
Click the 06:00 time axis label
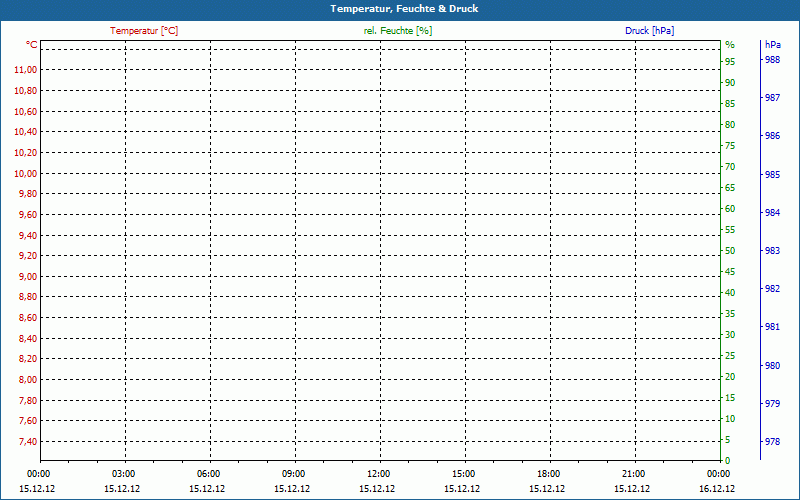pos(209,474)
